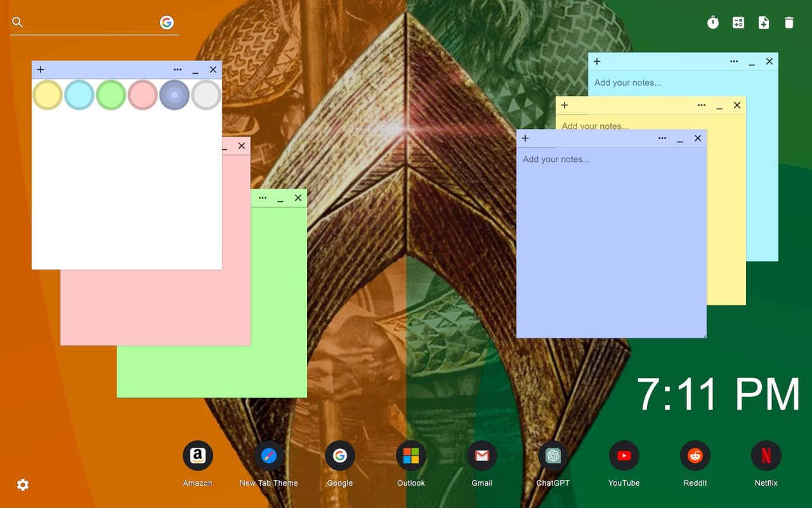The image size is (812, 508).
Task: Open the Reddit shortcut
Action: pyautogui.click(x=695, y=456)
